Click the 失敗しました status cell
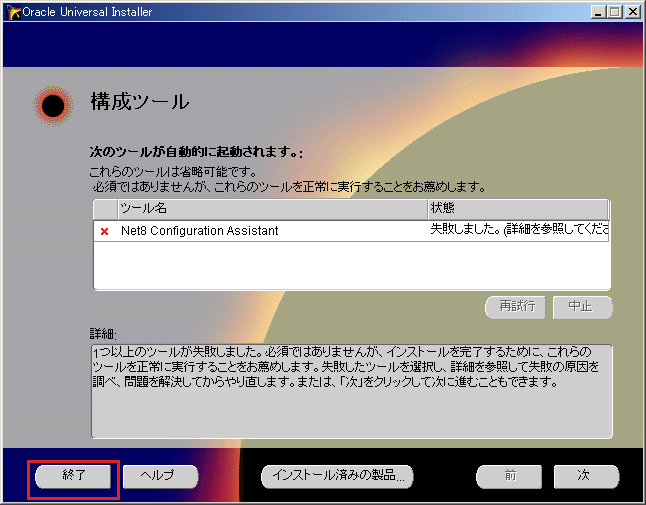The height and width of the screenshot is (505, 646). 519,230
